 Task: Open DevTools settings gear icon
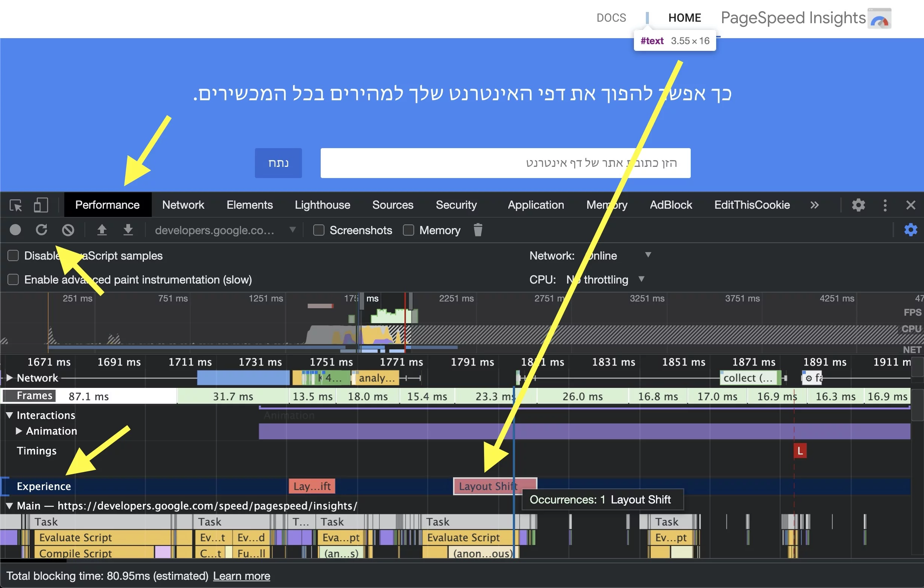tap(858, 205)
